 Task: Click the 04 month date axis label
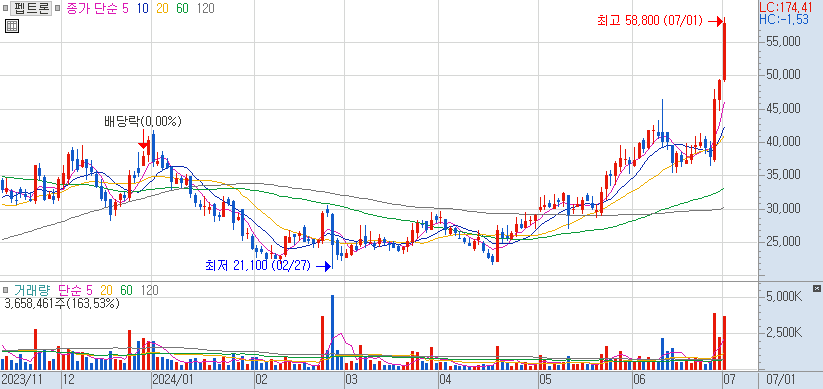tap(446, 379)
